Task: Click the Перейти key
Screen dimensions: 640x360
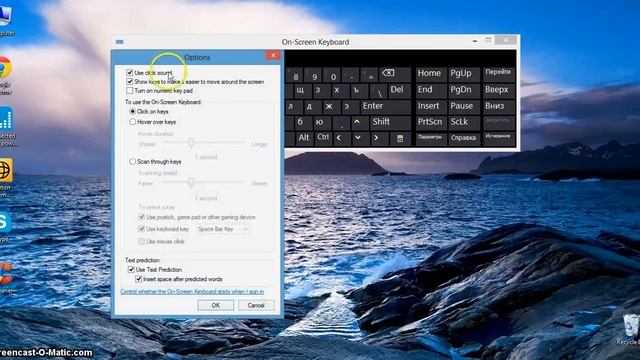Action: 498,73
